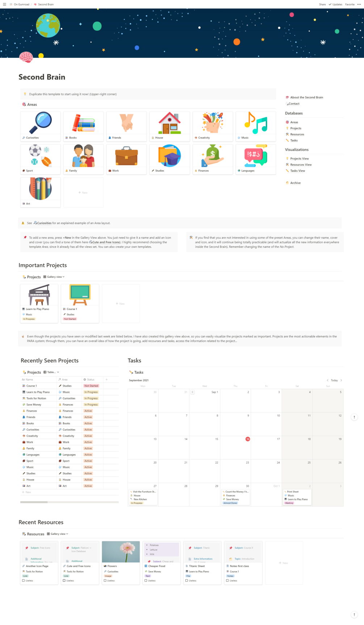Open the Print Sheet task card
This screenshot has height=625, width=364.
pyautogui.click(x=297, y=497)
